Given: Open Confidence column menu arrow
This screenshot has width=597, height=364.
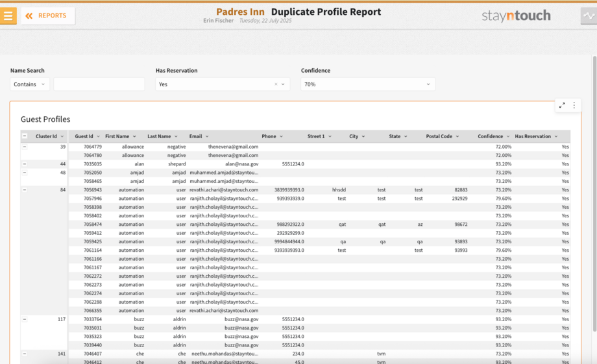Looking at the screenshot, I should click(x=508, y=136).
